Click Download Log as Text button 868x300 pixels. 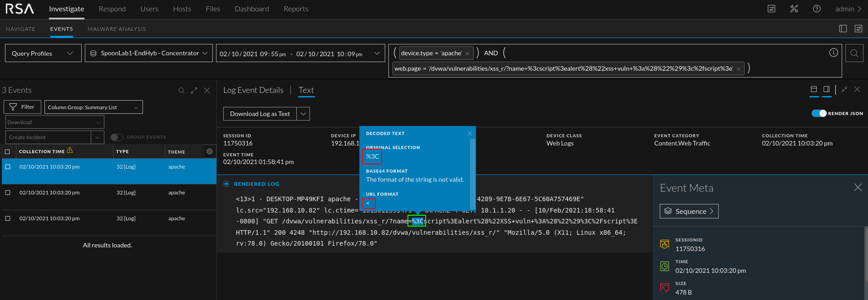(260, 114)
